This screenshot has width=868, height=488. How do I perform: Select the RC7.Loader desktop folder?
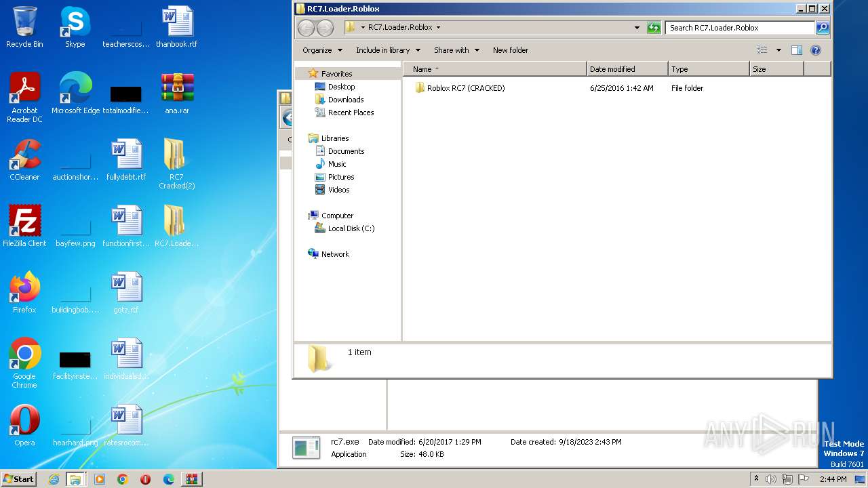[177, 226]
